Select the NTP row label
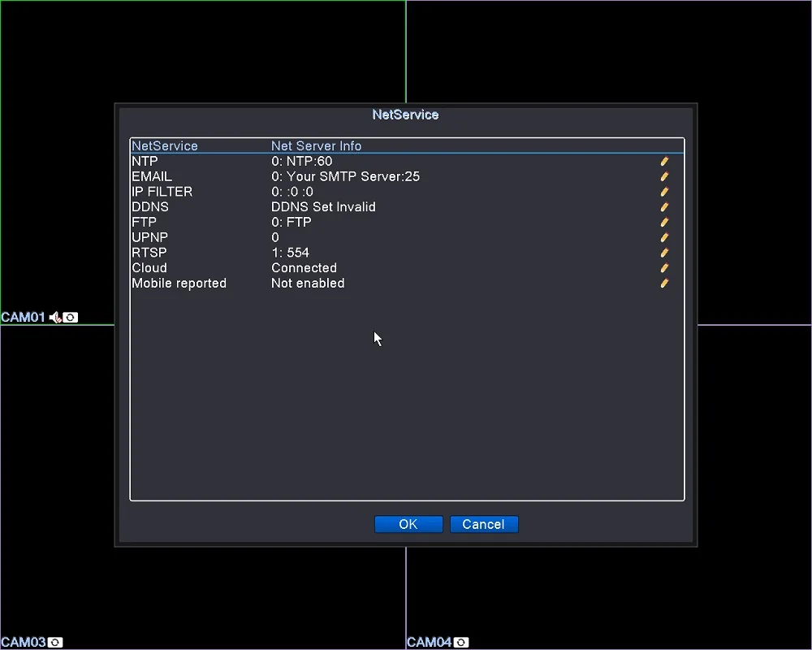Screen dimensions: 812x650 (145, 161)
